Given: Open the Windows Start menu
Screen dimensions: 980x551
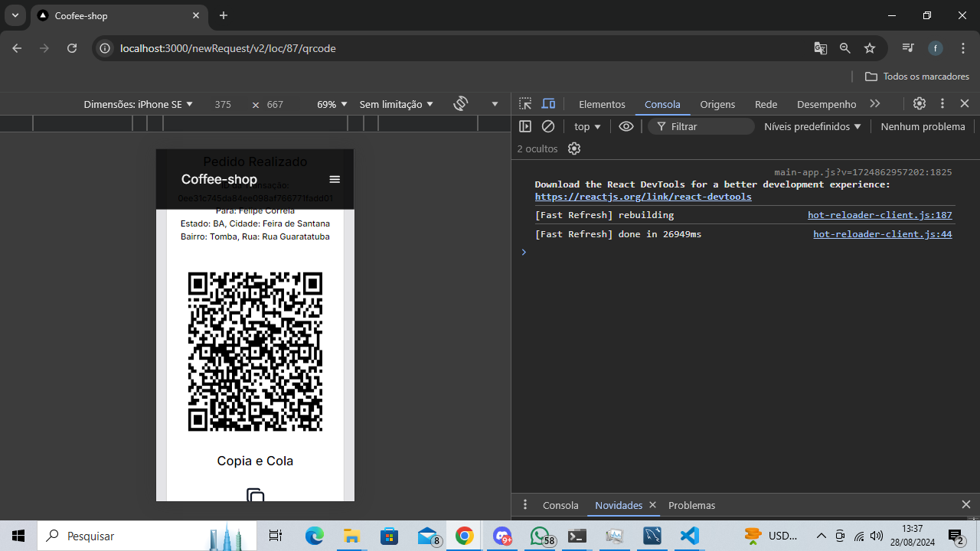Looking at the screenshot, I should click(x=18, y=536).
